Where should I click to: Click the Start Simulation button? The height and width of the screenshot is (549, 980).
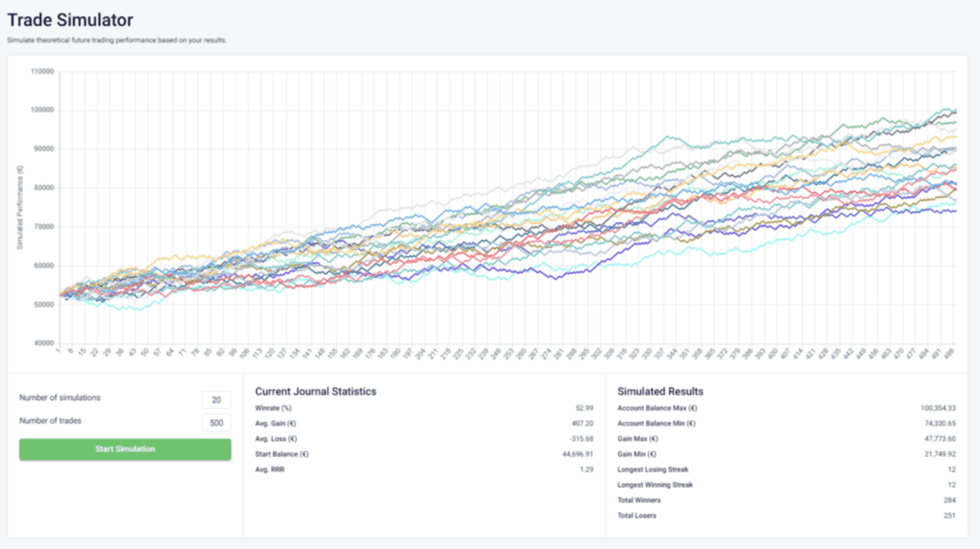pos(125,449)
